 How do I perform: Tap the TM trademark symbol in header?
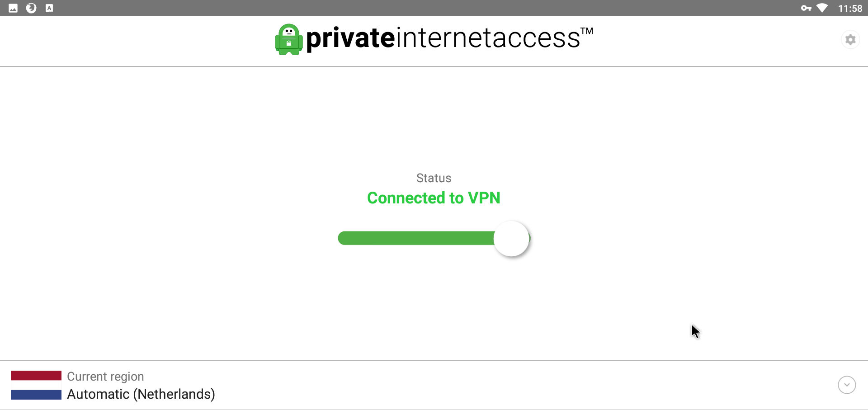pyautogui.click(x=587, y=31)
